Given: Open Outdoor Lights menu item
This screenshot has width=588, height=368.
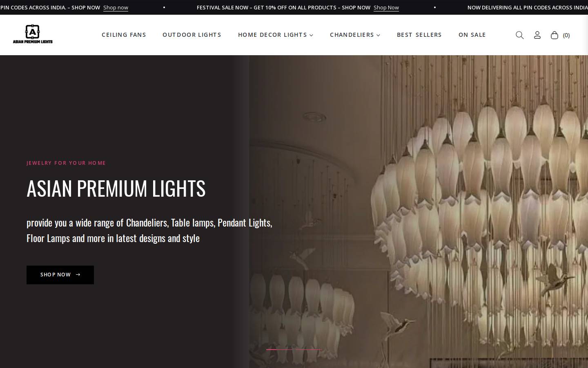Looking at the screenshot, I should pyautogui.click(x=192, y=35).
